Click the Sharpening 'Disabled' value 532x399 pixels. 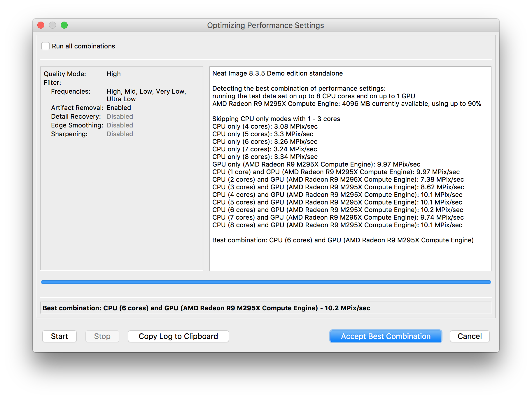click(120, 134)
